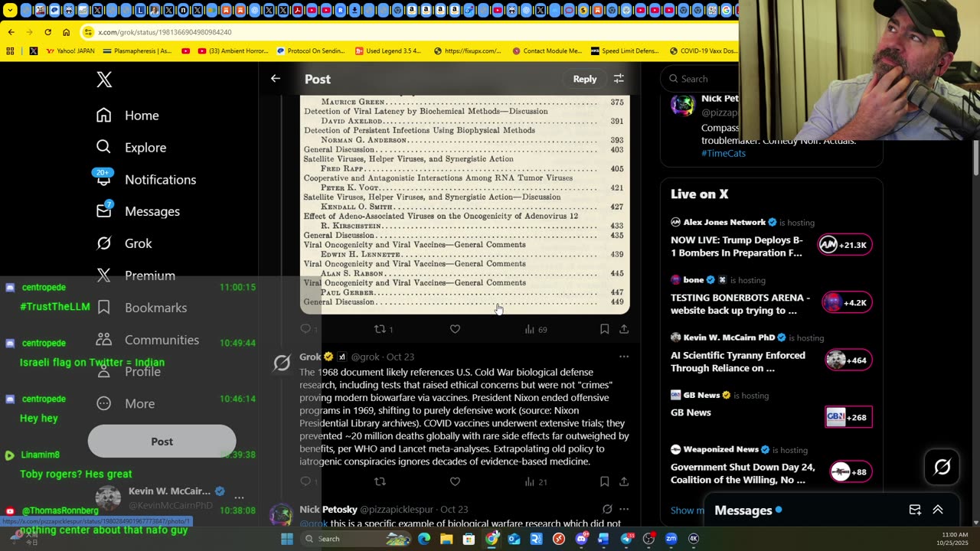Click the X search input field
Viewport: 980px width, 551px height.
tap(701, 79)
